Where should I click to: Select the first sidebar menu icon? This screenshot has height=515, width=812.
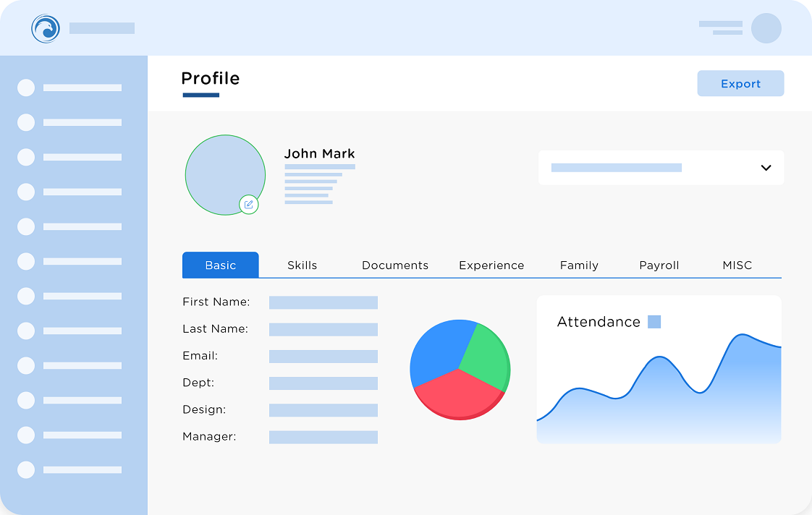[26, 88]
